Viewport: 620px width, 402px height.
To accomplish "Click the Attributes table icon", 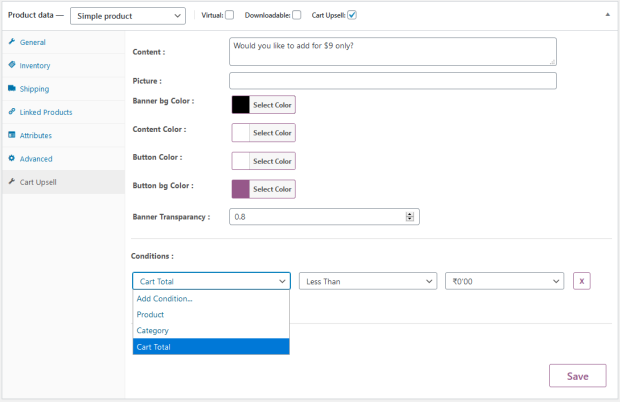I will [11, 135].
